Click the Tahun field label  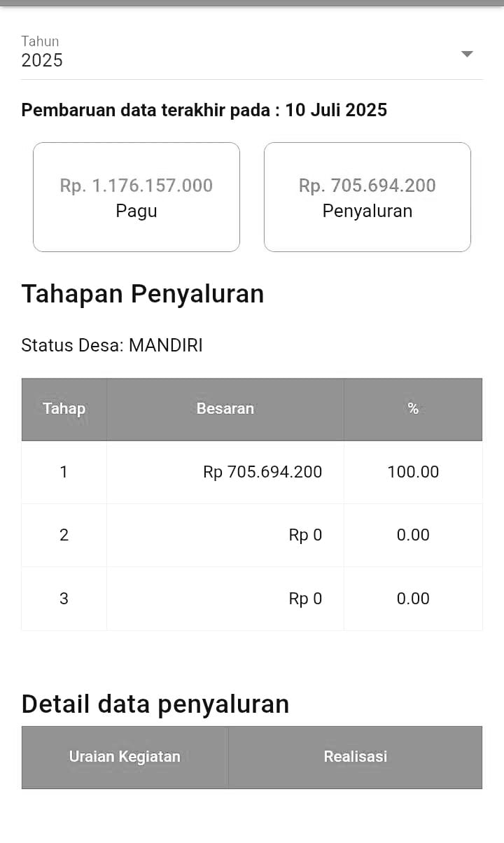(40, 41)
